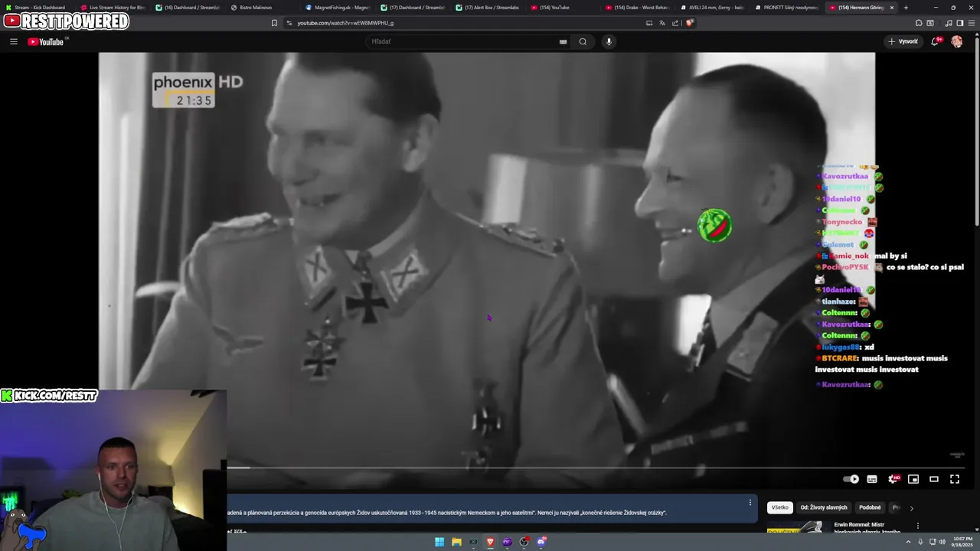
Task: Open a new browser tab
Action: 906,8
